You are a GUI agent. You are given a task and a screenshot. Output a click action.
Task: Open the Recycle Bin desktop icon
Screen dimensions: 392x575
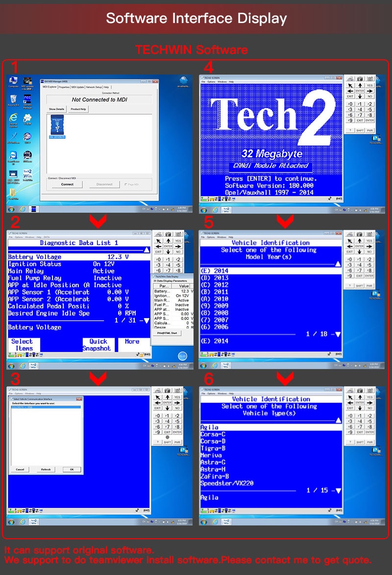(13, 100)
